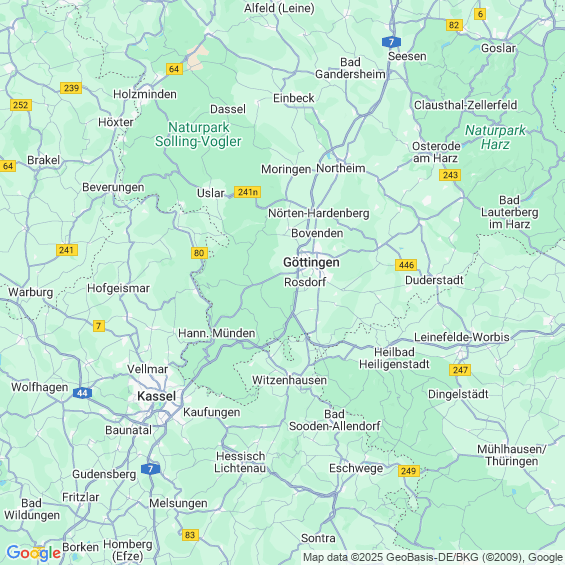Viewport: 565px width, 565px height.
Task: Select the 80 road marker near Hann. Münden
Action: [199, 253]
